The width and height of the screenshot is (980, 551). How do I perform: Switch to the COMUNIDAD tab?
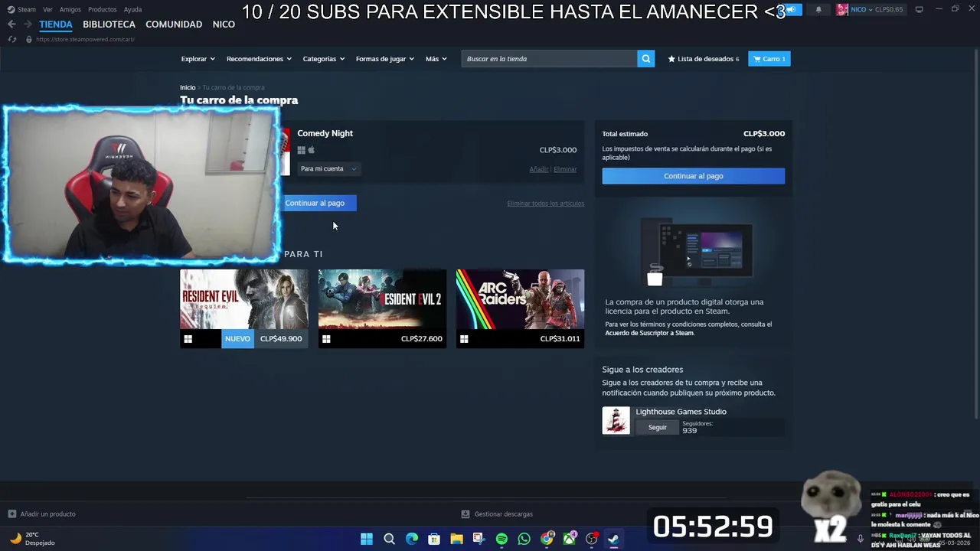pyautogui.click(x=174, y=24)
